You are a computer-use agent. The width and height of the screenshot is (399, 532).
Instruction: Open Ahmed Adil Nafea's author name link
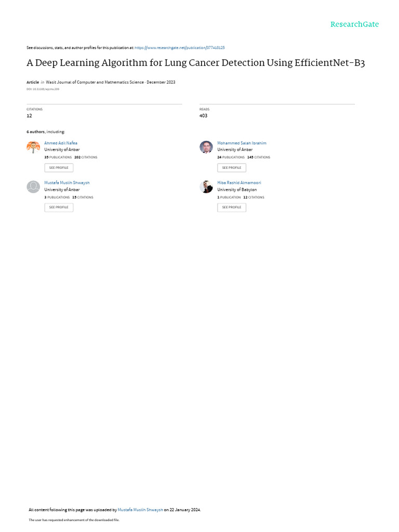point(61,143)
